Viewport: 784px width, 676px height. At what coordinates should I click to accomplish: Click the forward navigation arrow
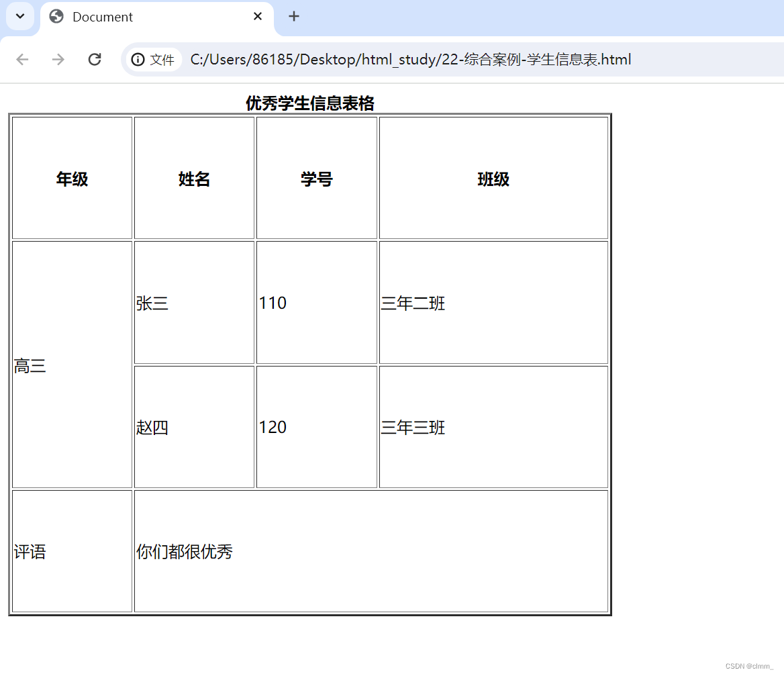pos(58,59)
